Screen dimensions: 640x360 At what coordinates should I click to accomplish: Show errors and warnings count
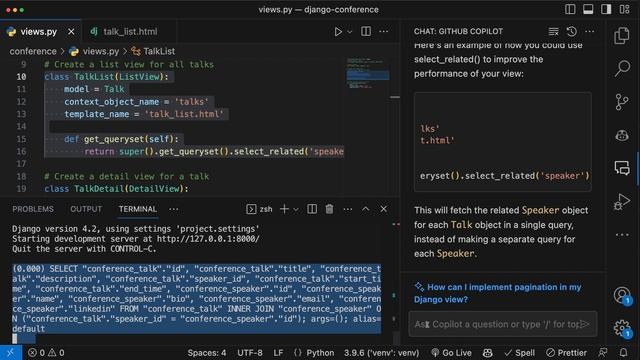(46, 353)
